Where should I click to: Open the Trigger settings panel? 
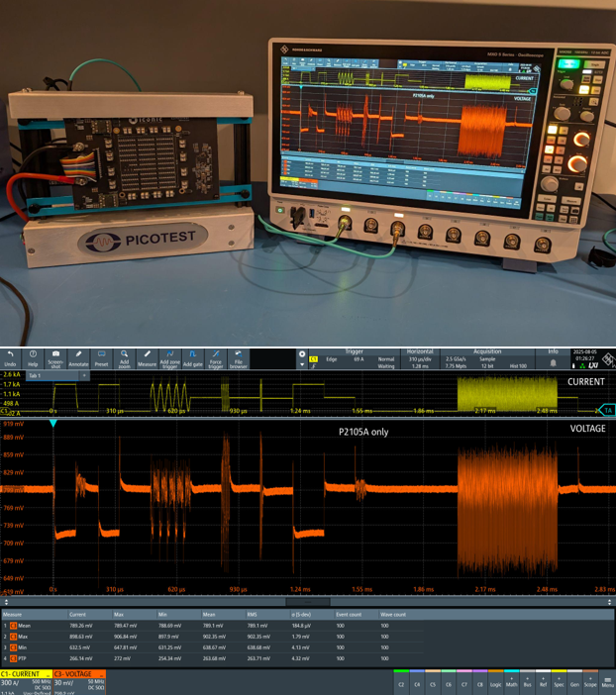pyautogui.click(x=354, y=358)
